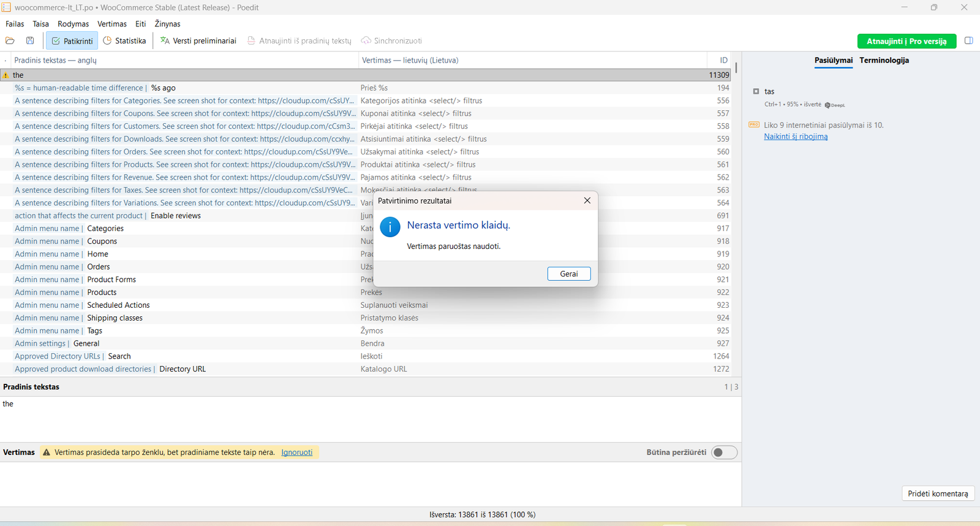This screenshot has height=526, width=980.
Task: Select the 'Scheduled Actions' translation row
Action: (x=367, y=305)
